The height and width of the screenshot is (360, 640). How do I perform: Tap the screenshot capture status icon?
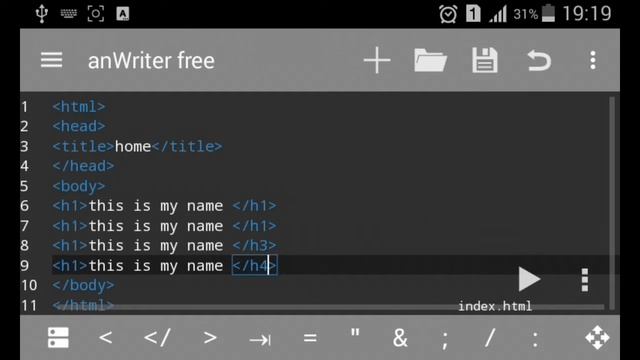pyautogui.click(x=96, y=14)
